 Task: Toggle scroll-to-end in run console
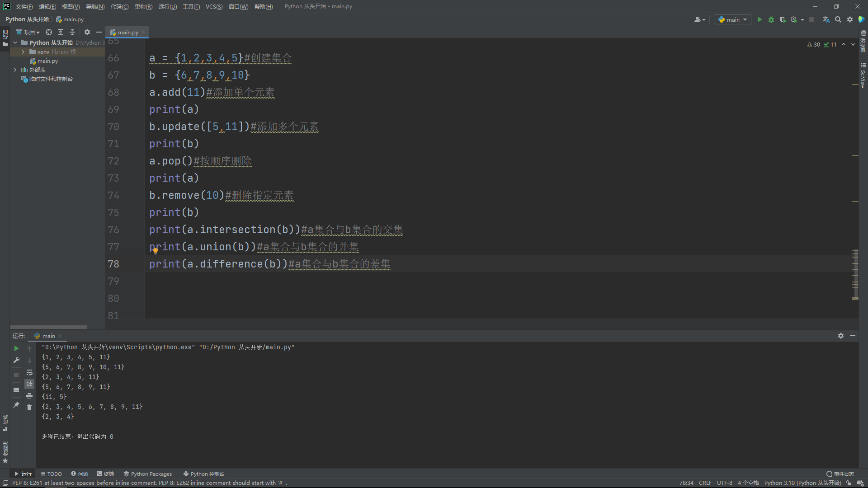click(29, 384)
